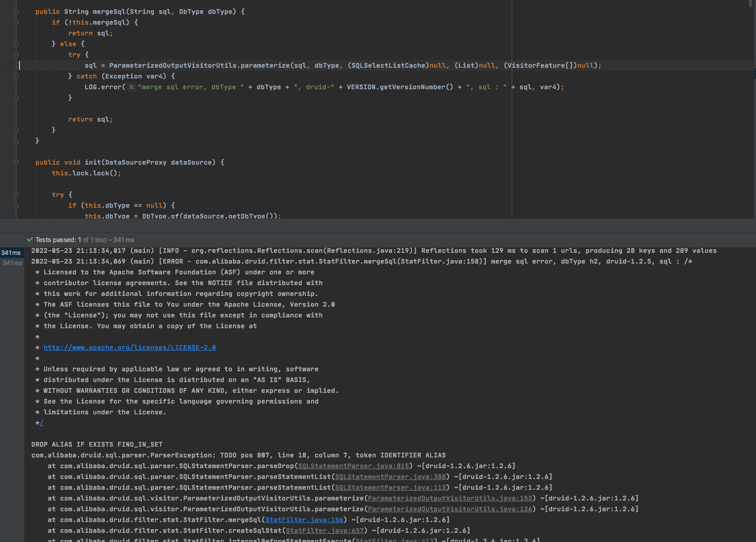Collapse the '} else {' block fold marker

(16, 44)
